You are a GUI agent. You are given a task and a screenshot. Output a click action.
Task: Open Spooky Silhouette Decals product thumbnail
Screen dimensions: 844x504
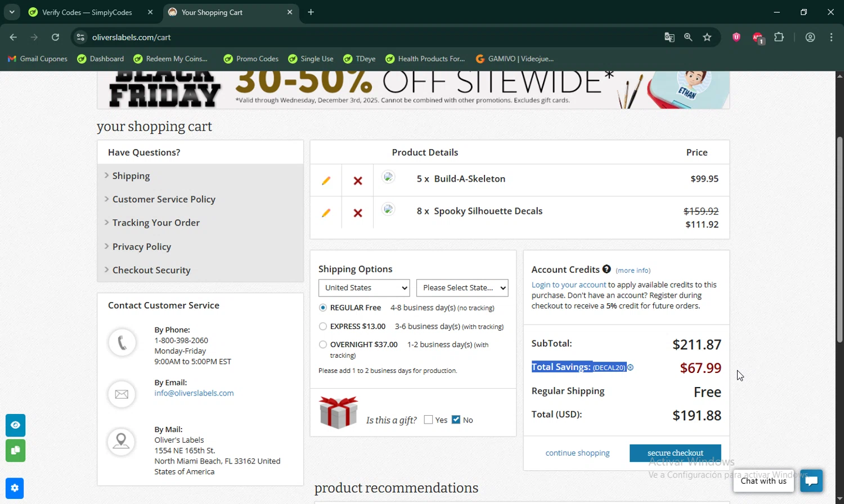click(x=388, y=209)
